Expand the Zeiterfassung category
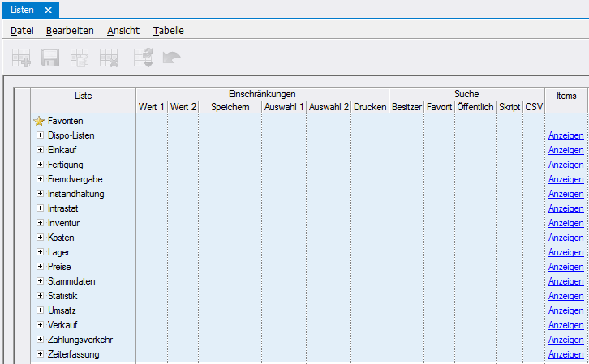 [40, 354]
